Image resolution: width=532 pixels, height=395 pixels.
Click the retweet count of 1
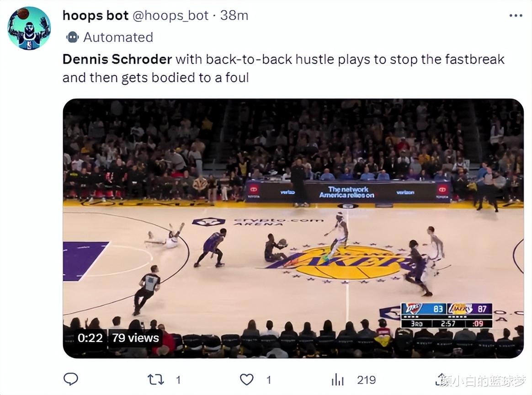point(178,380)
